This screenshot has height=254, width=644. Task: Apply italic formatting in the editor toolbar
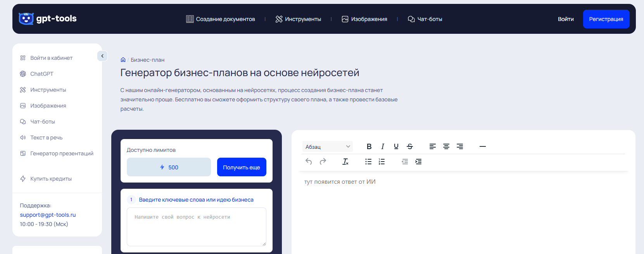pyautogui.click(x=383, y=146)
